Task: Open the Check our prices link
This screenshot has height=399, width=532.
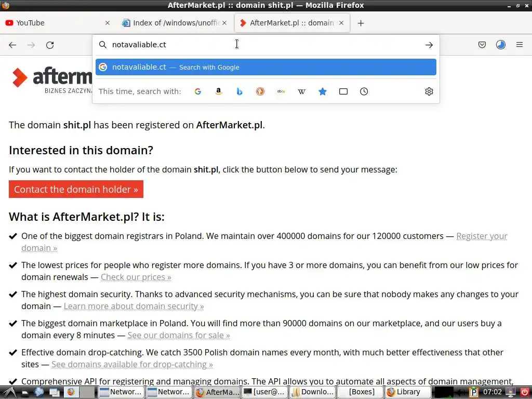Action: click(x=136, y=277)
